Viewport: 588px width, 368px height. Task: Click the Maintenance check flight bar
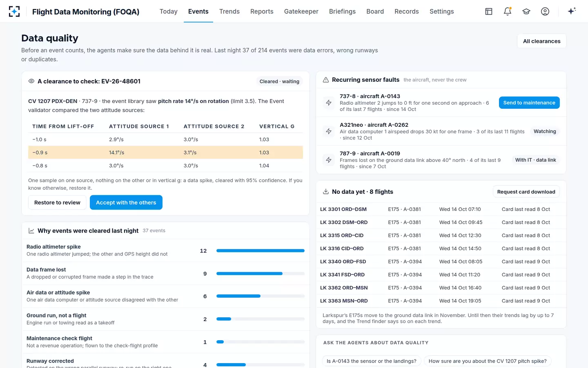(x=261, y=342)
